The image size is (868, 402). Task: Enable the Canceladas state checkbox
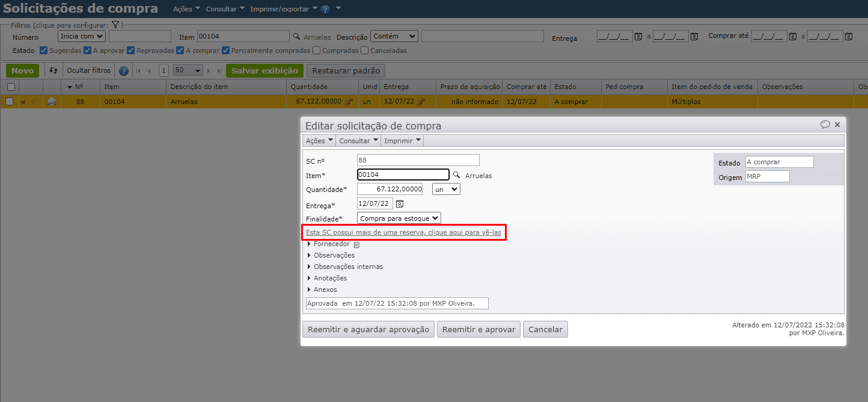coord(364,51)
